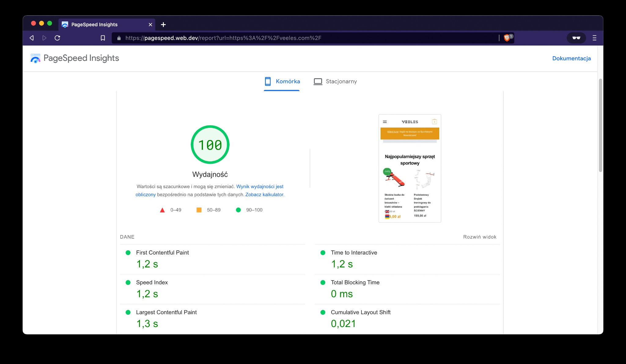Open a new browser tab with plus button
Screen dimensions: 626x364
[163, 24]
